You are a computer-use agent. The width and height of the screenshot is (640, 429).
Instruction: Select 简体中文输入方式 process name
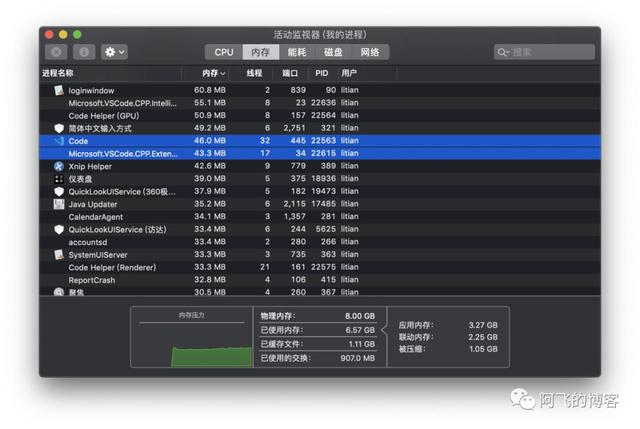pyautogui.click(x=100, y=129)
